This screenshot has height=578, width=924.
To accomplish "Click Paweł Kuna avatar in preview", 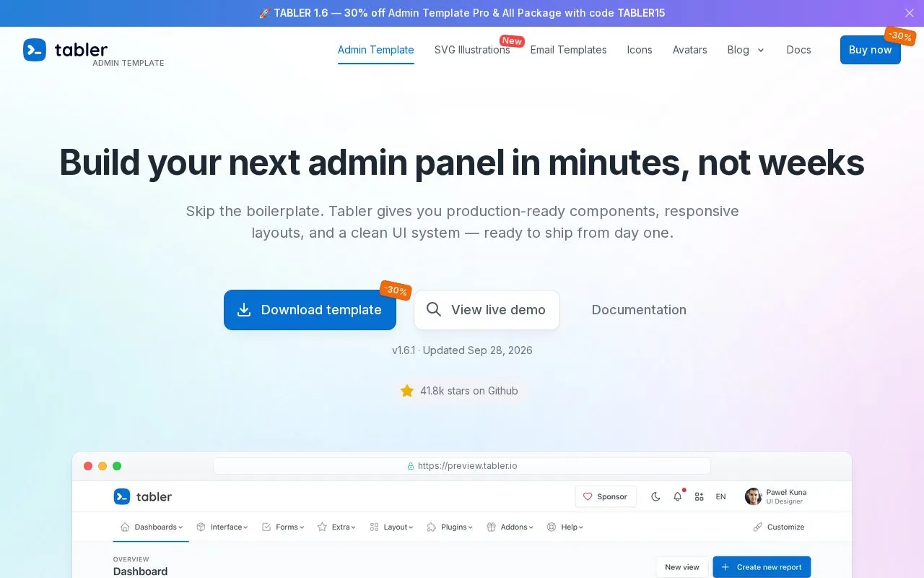I will pos(753,496).
